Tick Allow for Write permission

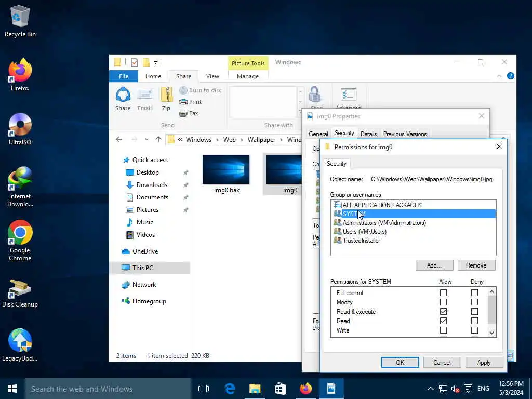point(443,330)
